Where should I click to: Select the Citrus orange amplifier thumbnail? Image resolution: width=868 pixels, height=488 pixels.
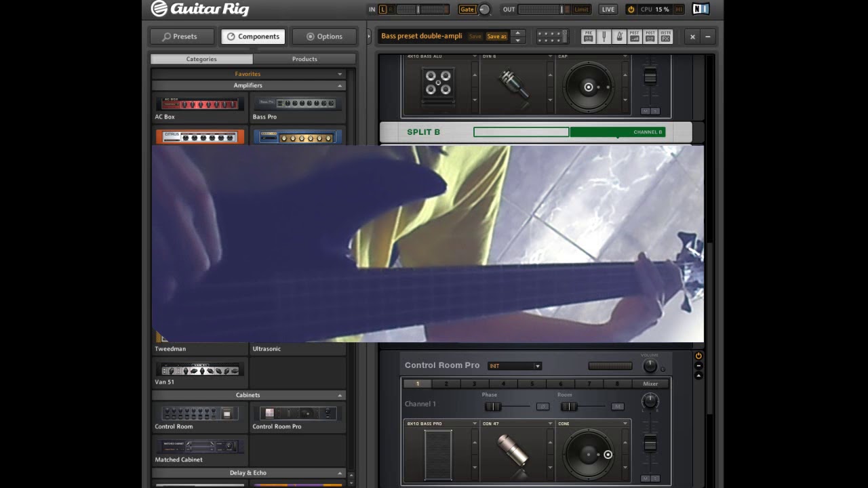coord(200,137)
